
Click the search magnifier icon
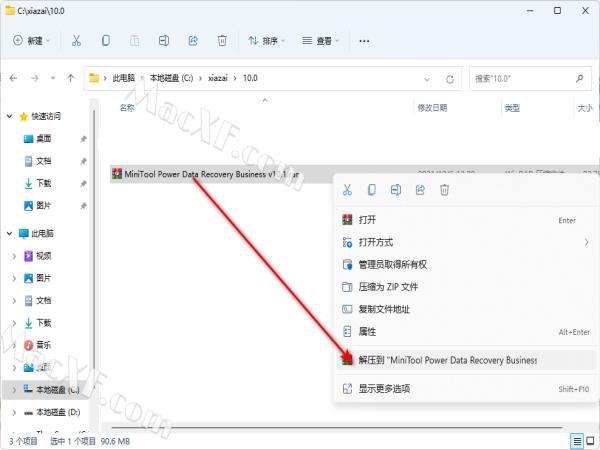[580, 78]
